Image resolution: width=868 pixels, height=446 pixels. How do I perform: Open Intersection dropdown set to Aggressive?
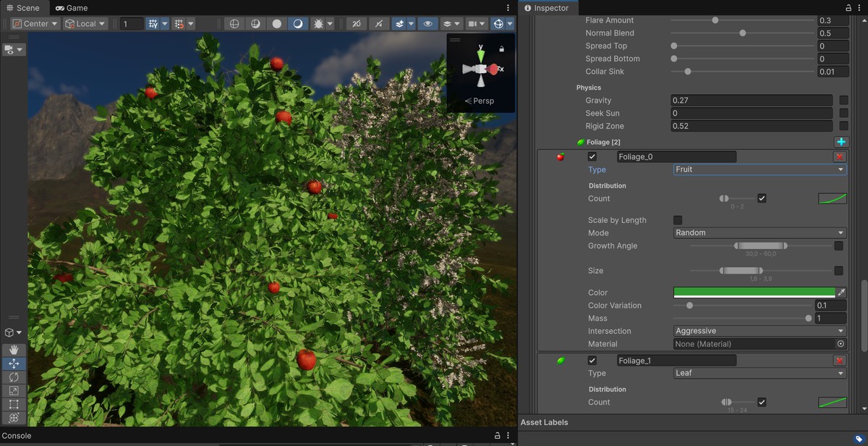pos(759,331)
